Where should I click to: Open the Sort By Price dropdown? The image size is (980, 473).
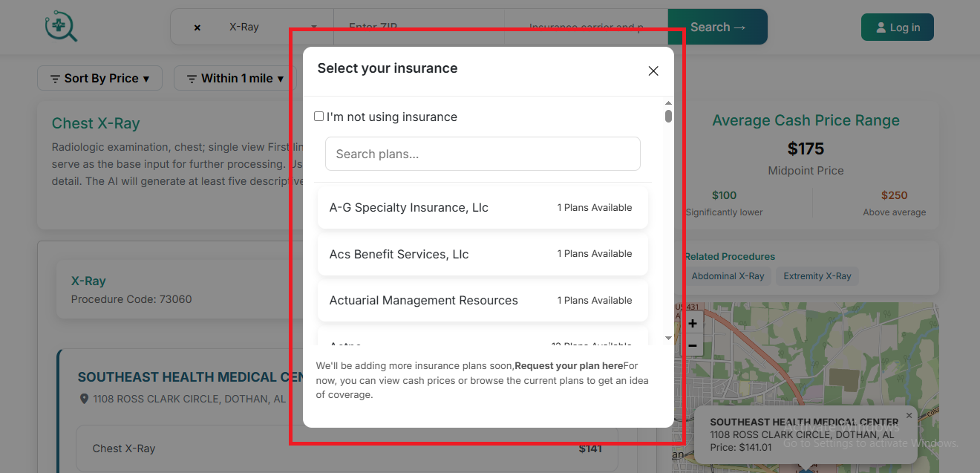point(99,78)
